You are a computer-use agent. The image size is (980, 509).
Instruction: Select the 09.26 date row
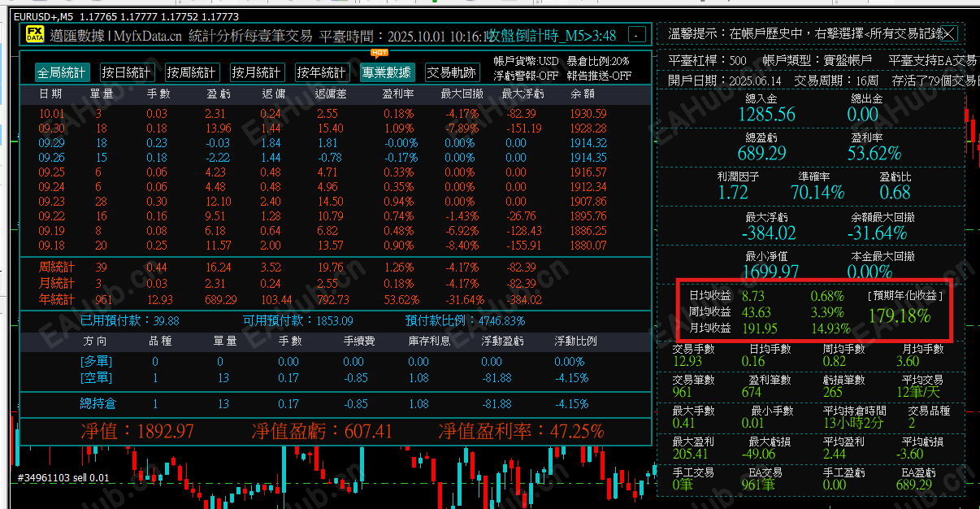click(335, 158)
